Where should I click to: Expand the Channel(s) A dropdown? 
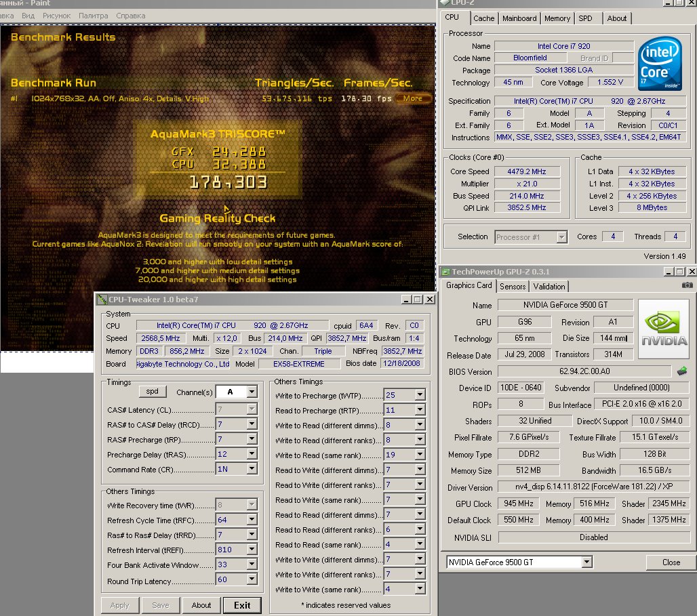(x=252, y=392)
